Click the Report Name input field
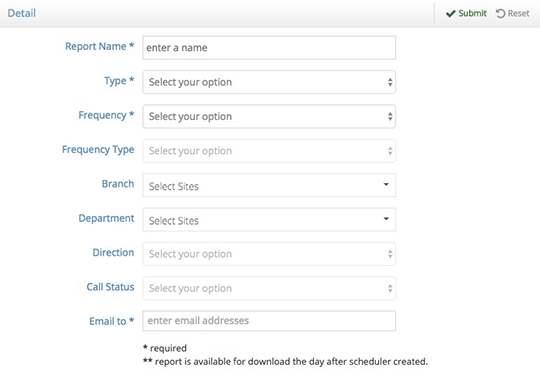Screen dimensions: 540x383 pyautogui.click(x=269, y=48)
